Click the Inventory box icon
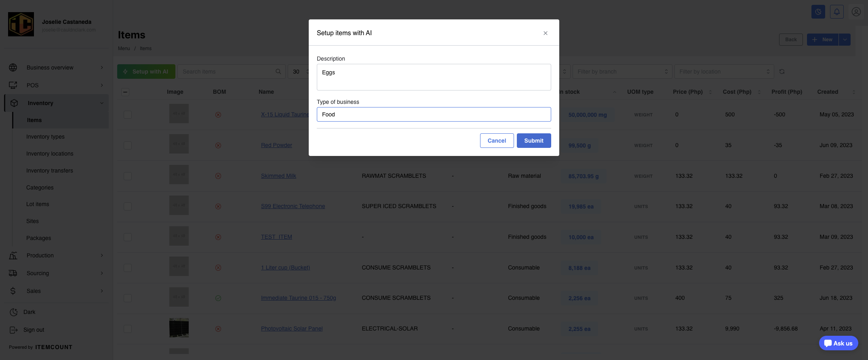Screen dimensions: 868x360 click(14, 103)
